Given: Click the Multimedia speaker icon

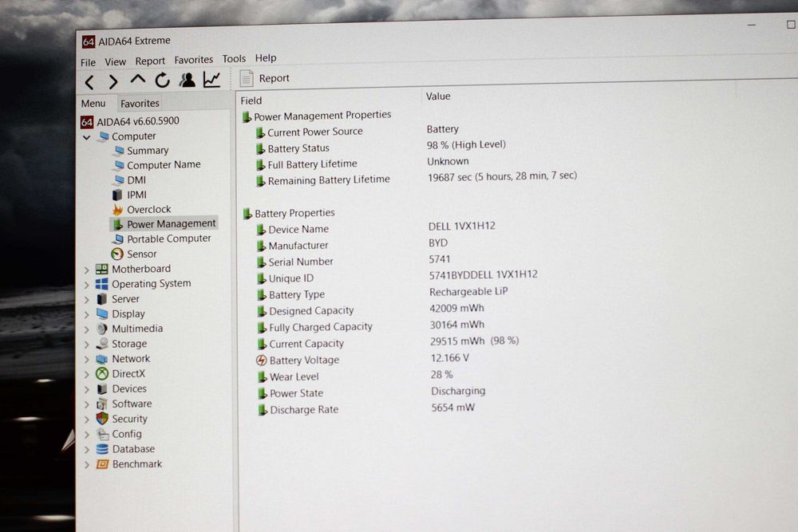Looking at the screenshot, I should coord(102,329).
